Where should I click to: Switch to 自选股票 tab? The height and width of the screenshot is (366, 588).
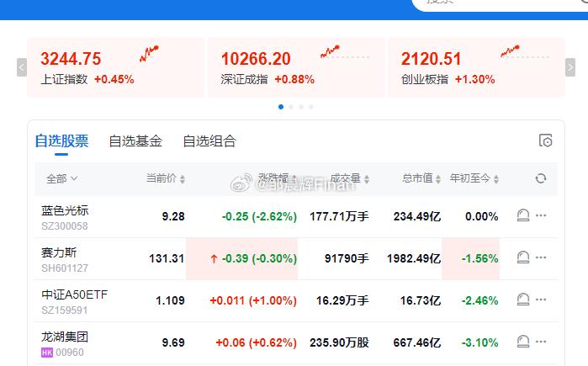[62, 141]
